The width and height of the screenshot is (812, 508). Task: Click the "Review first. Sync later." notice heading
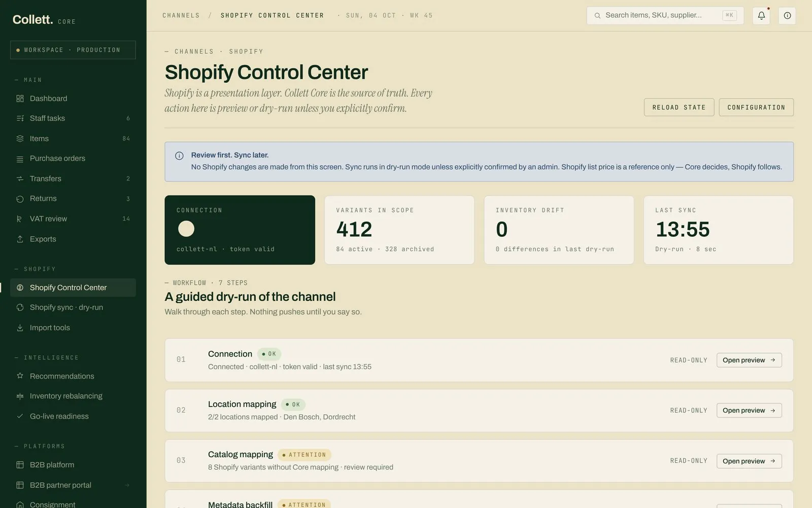(230, 155)
